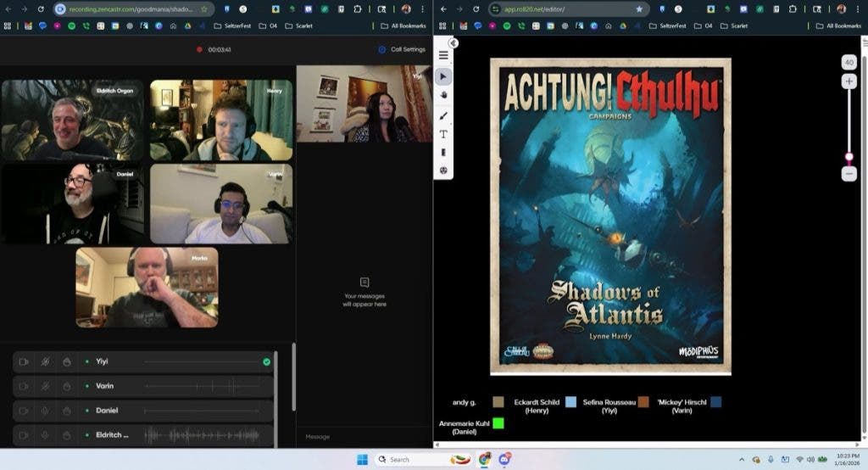Click the Message input field in Zencastr chat
This screenshot has width=868, height=470.
(364, 437)
